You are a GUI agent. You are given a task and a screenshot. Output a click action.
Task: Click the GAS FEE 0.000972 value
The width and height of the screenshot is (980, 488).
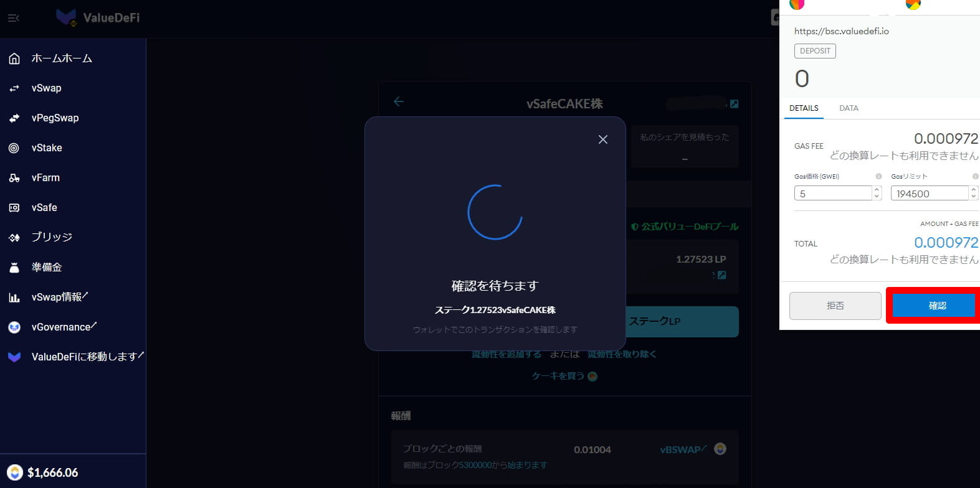pyautogui.click(x=946, y=138)
